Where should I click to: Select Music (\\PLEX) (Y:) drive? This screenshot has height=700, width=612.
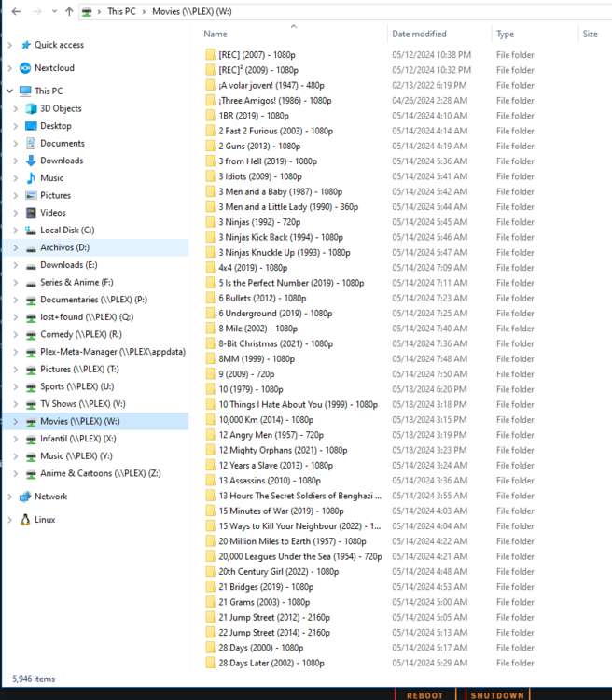[x=76, y=456]
